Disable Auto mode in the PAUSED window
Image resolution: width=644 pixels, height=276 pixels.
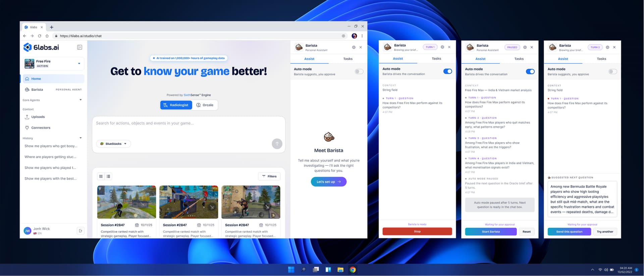[530, 71]
